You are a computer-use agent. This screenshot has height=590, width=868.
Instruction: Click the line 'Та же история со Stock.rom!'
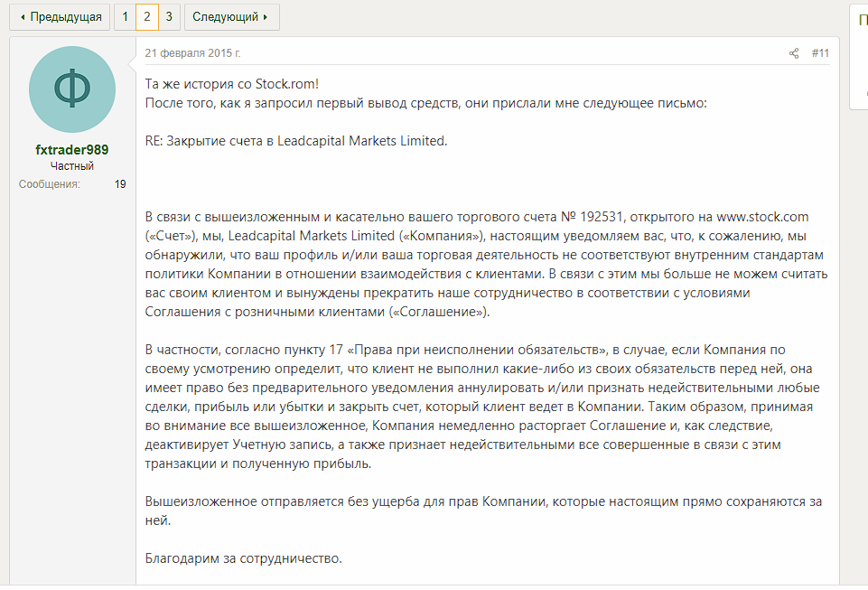[232, 84]
